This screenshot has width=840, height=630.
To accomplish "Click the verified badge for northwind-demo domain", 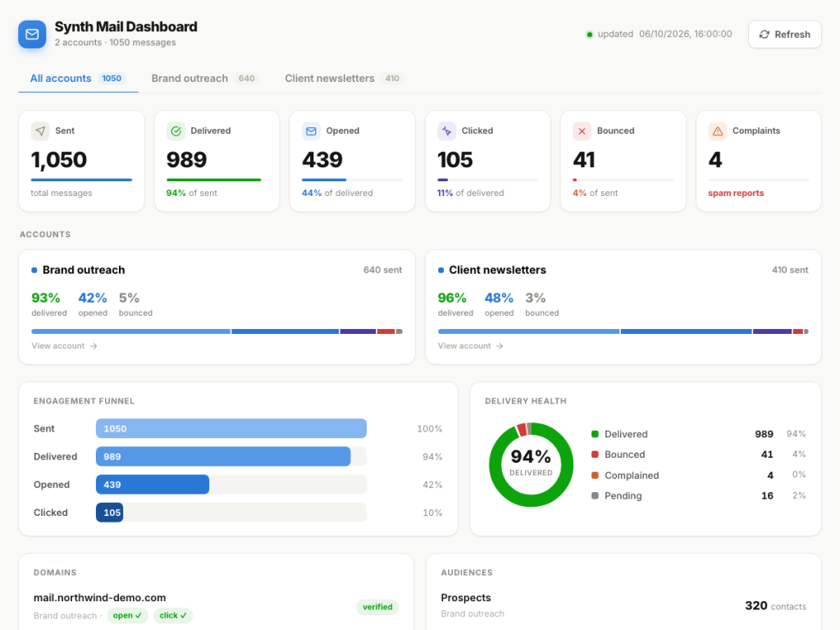I will click(x=377, y=607).
